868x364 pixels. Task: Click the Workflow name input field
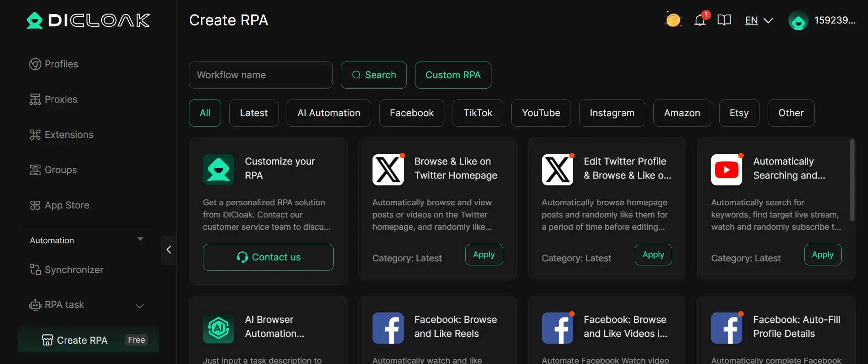(x=260, y=75)
